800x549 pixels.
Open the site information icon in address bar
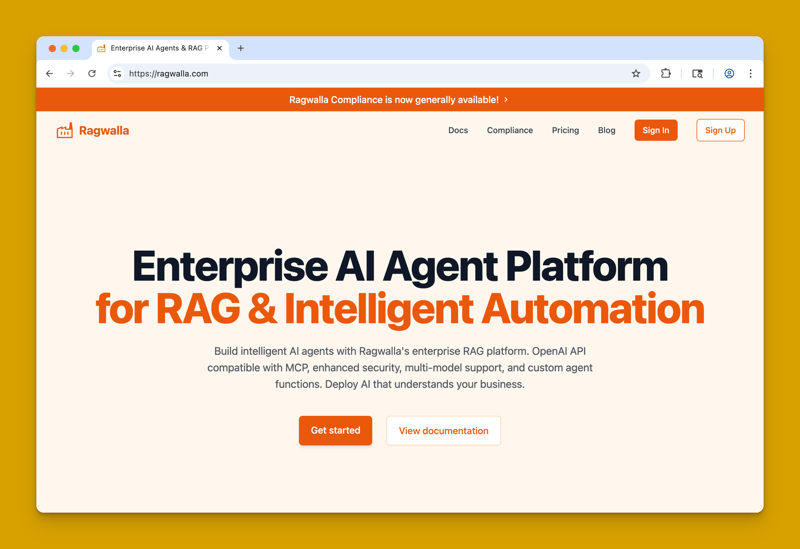pos(117,73)
